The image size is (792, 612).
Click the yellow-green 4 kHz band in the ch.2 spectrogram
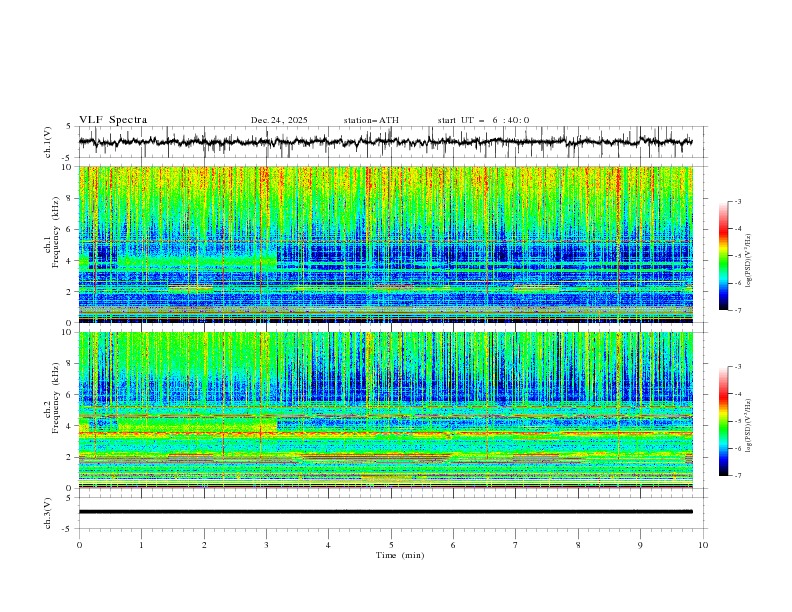pyautogui.click(x=197, y=425)
